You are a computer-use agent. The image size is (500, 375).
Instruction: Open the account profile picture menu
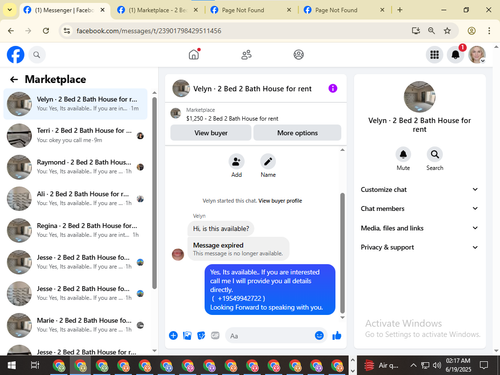click(x=477, y=55)
